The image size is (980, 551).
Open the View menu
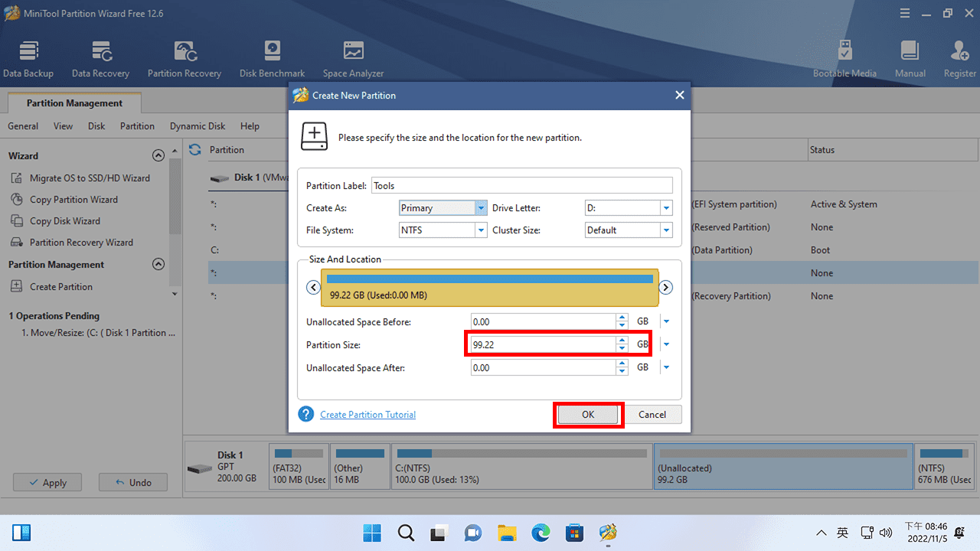(63, 126)
